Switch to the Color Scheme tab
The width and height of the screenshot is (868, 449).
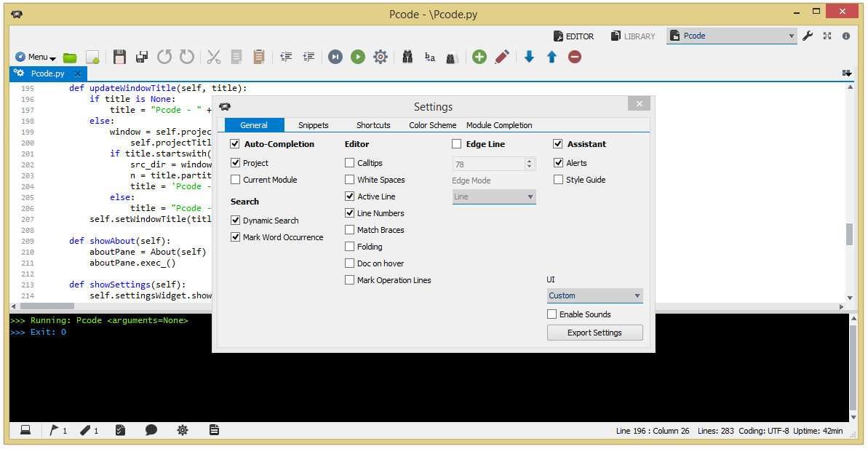433,125
